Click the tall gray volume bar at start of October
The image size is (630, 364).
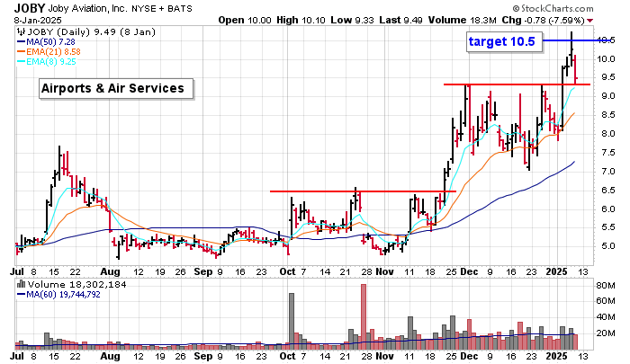(292, 321)
